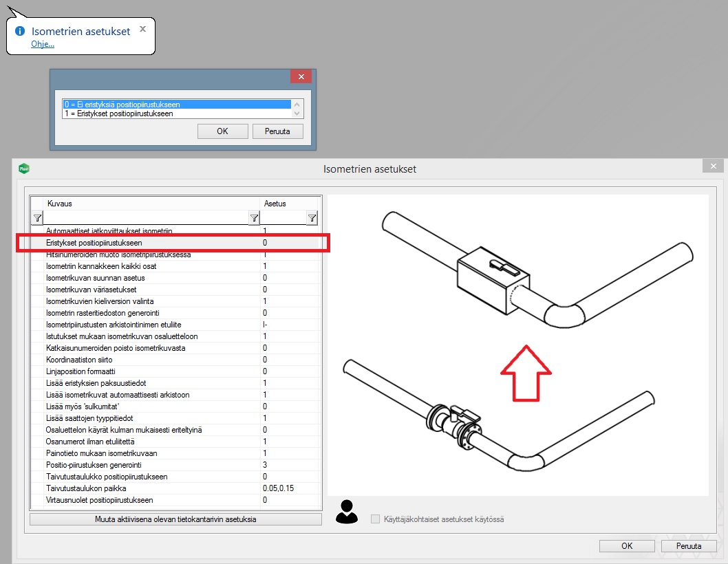Viewport: 728px width, 564px height.
Task: Select row 'Taivutustaulukko positiopiirustukseen'
Action: 175,477
